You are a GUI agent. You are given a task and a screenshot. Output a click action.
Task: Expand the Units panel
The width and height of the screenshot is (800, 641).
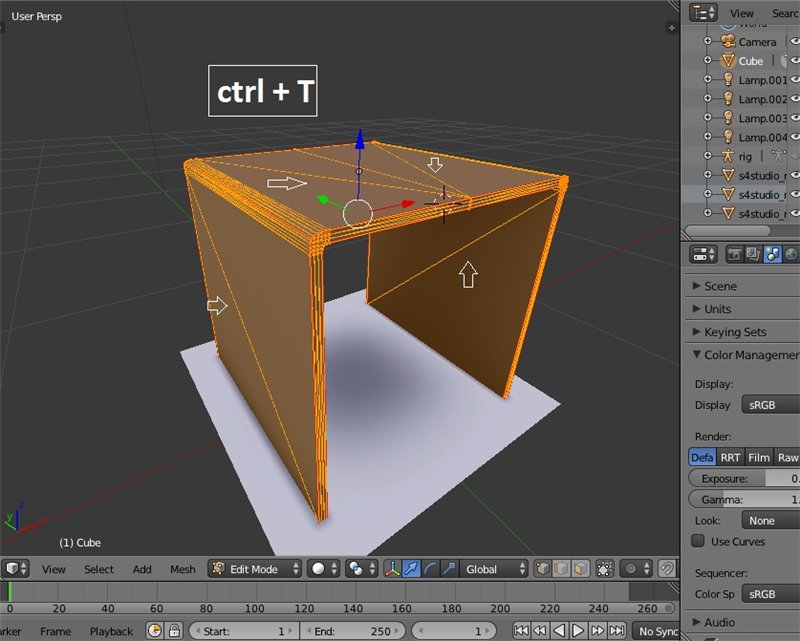(718, 309)
